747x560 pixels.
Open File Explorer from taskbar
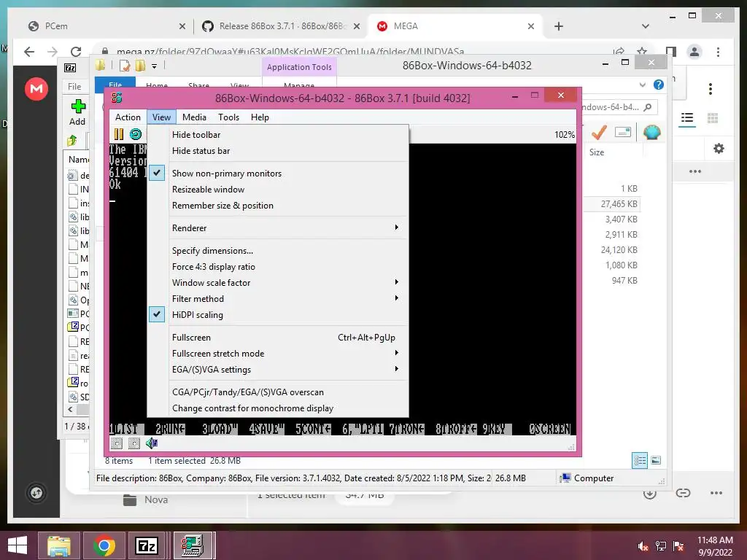coord(58,545)
